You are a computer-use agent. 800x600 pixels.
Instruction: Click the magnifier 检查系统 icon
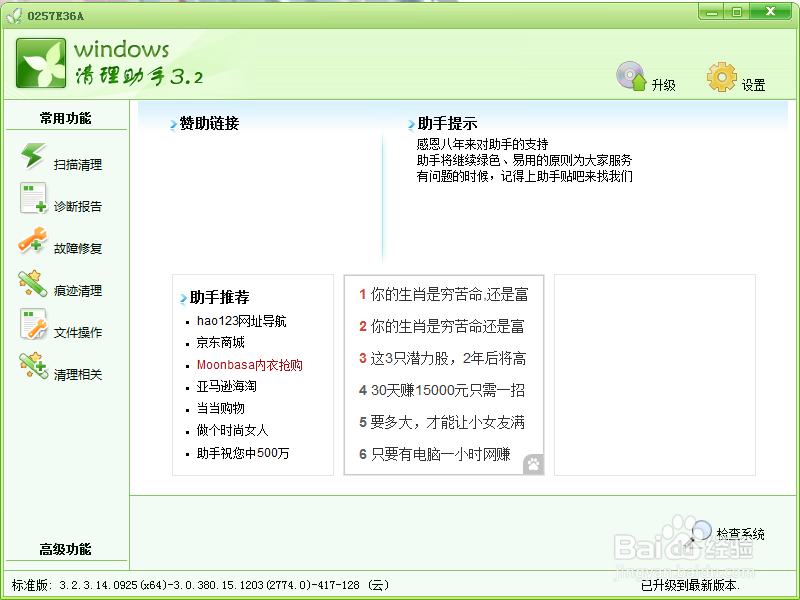click(x=698, y=533)
